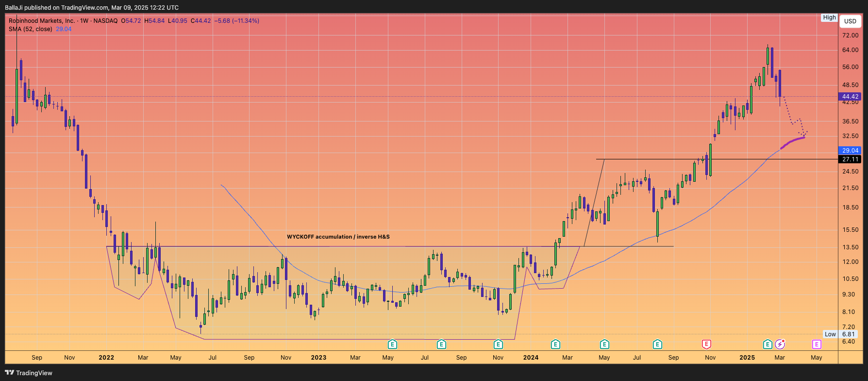This screenshot has height=381, width=868.
Task: Select the SMA (52, close) indicator legend
Action: (x=30, y=29)
